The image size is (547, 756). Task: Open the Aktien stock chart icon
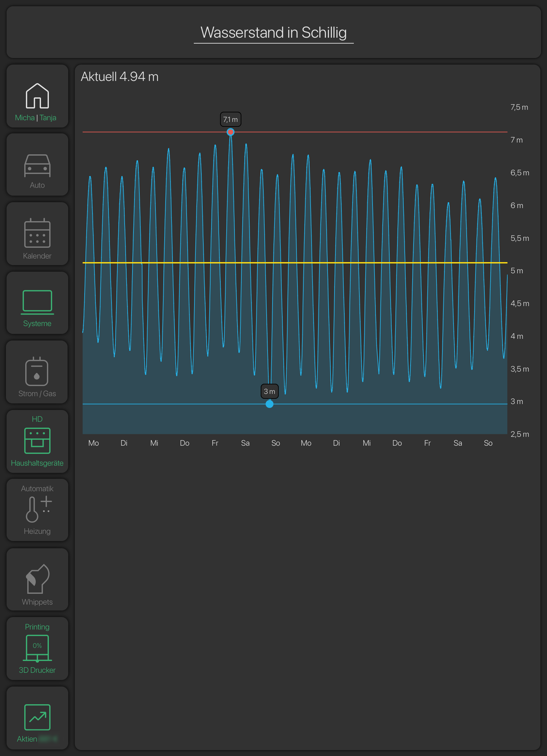tap(37, 717)
